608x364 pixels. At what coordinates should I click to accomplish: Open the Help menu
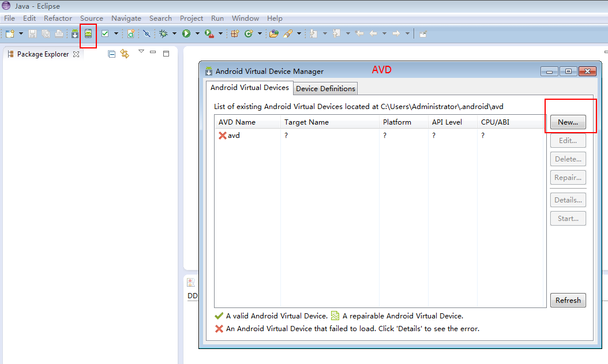(275, 18)
